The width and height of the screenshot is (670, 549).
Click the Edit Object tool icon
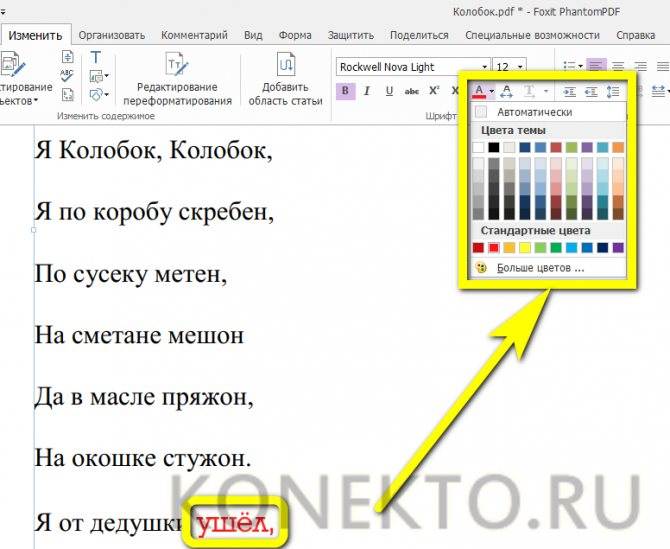(13, 65)
